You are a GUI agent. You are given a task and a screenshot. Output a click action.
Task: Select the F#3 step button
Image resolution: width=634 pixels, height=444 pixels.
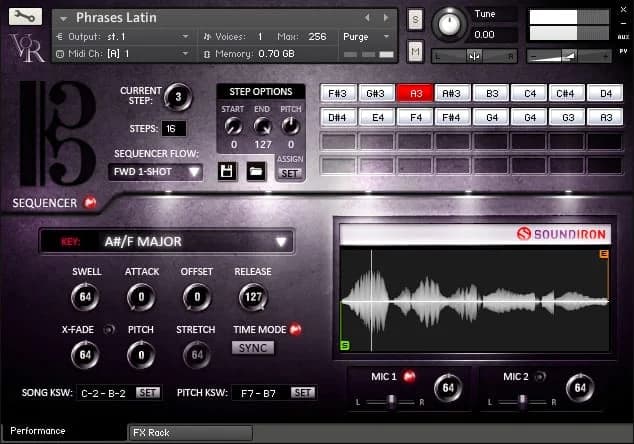(338, 93)
